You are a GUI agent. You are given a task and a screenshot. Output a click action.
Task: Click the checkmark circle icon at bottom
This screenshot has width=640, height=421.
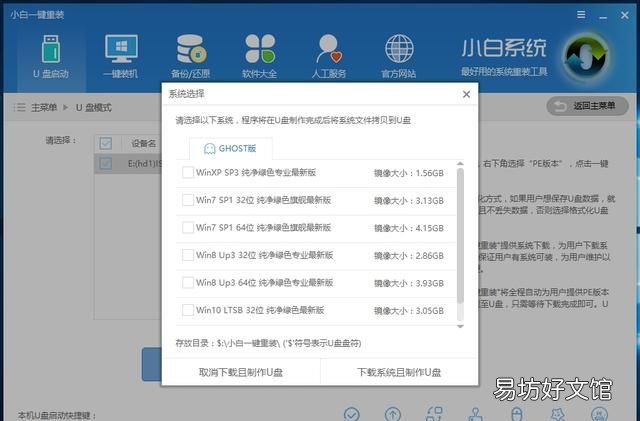[351, 414]
